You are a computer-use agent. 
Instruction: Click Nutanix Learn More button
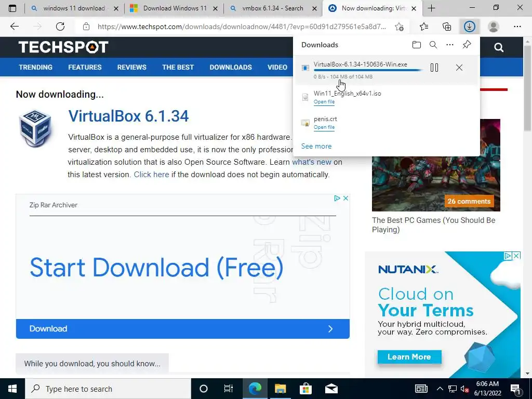409,357
